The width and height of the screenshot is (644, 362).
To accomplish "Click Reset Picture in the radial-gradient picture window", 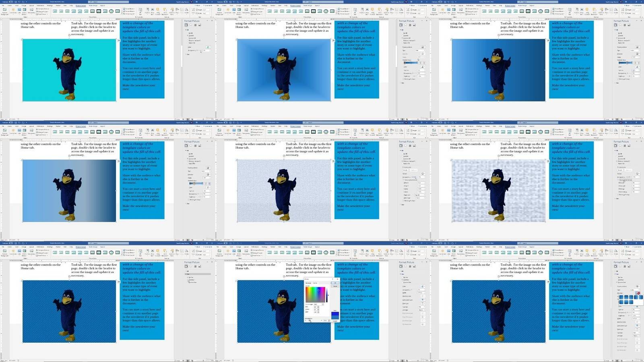I will tap(256, 14).
